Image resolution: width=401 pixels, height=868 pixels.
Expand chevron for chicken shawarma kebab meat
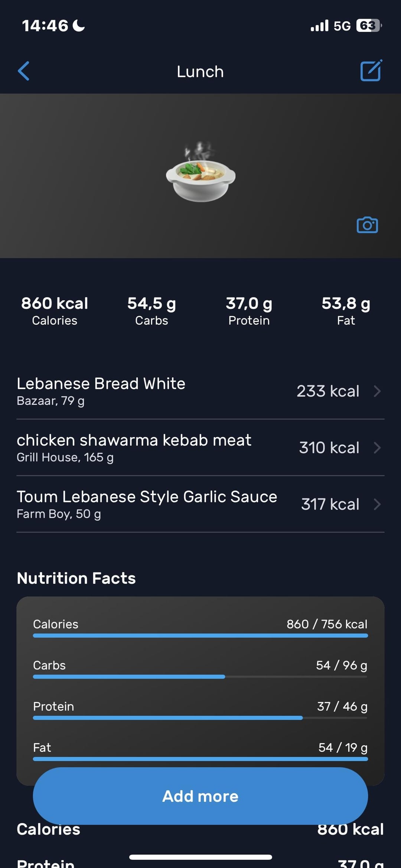377,448
